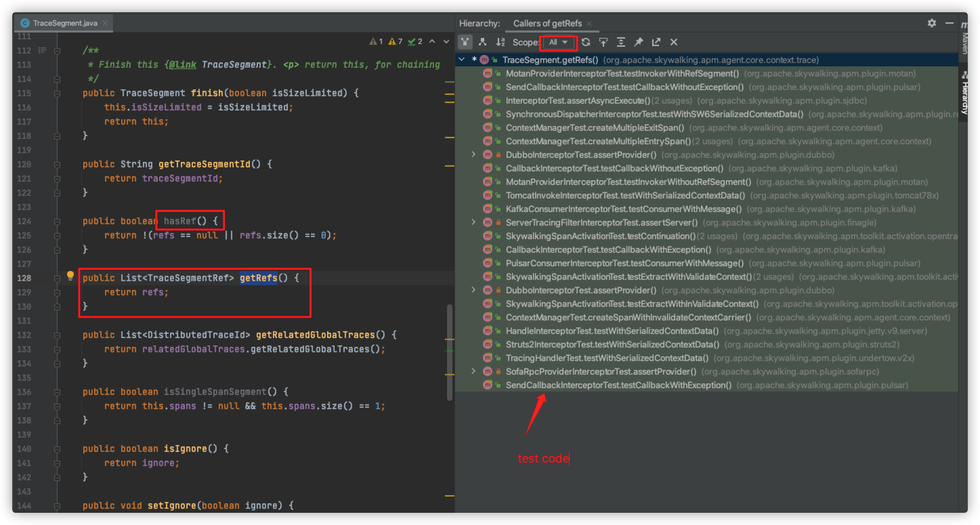Screen dimensions: 980x525
Task: Open the Scope 'All' dropdown
Action: point(558,42)
